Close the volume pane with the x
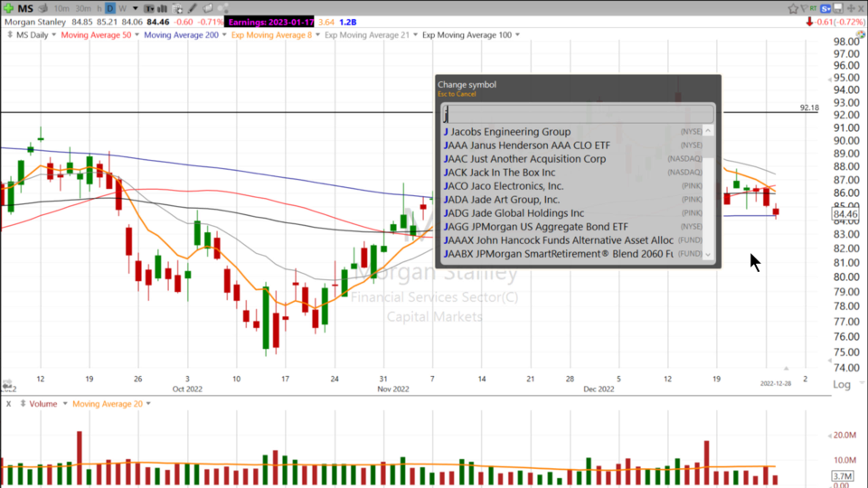The image size is (868, 488). pos(8,404)
